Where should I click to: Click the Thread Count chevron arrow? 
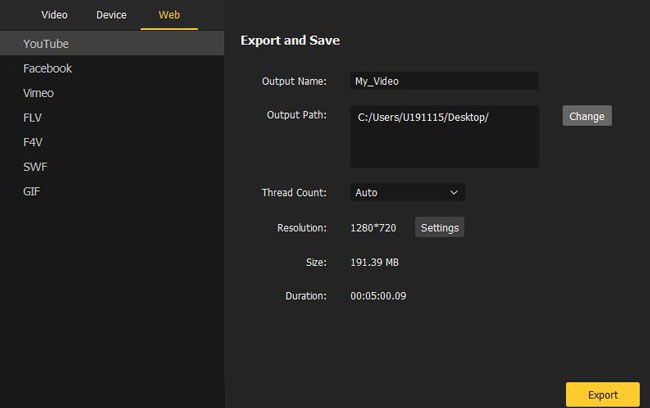pos(454,192)
